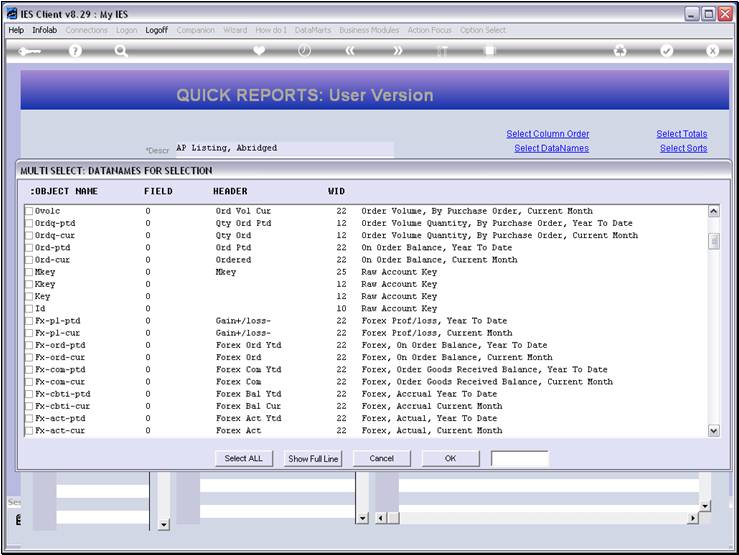Click the description Forex, Actual, Year To Date
This screenshot has height=555, width=739.
click(429, 418)
